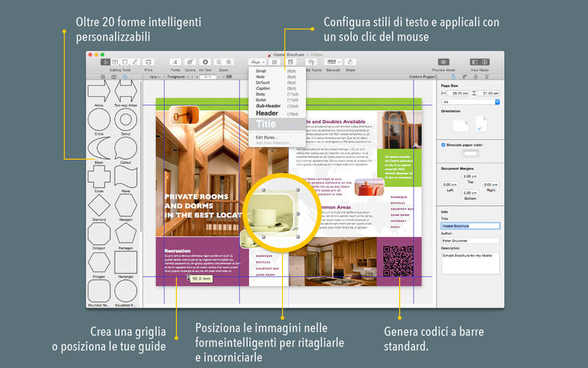Open the Foreground layer dropdown
The width and height of the screenshot is (588, 368).
[x=178, y=77]
